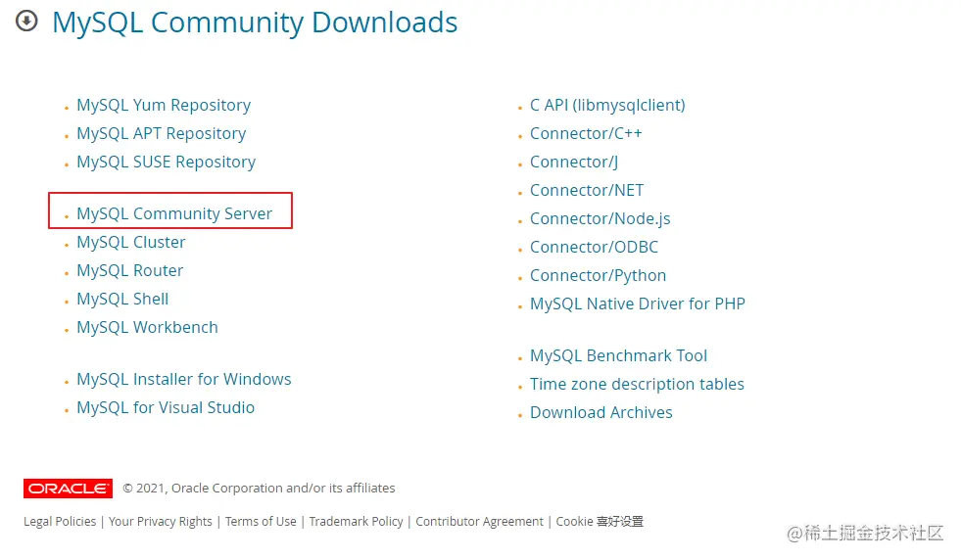Open Cookie 喜好设置 footer link
The image size is (961, 560).
pyautogui.click(x=600, y=522)
